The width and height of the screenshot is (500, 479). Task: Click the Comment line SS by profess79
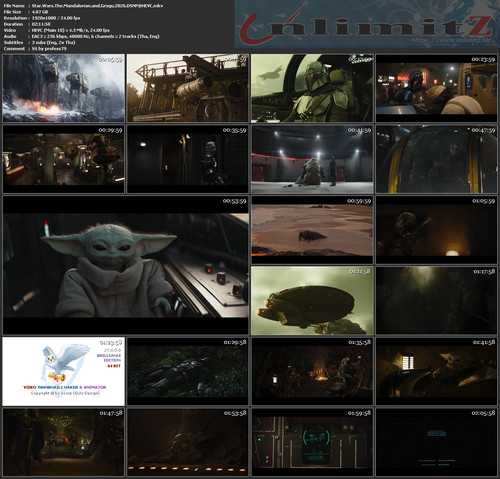tap(49, 48)
